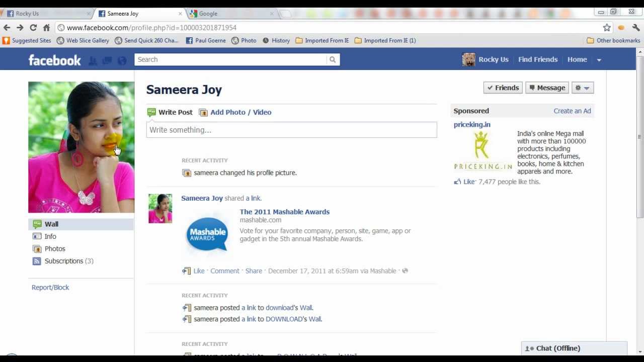Image resolution: width=644 pixels, height=362 pixels.
Task: Go back using the browser back arrow
Action: tap(7, 28)
